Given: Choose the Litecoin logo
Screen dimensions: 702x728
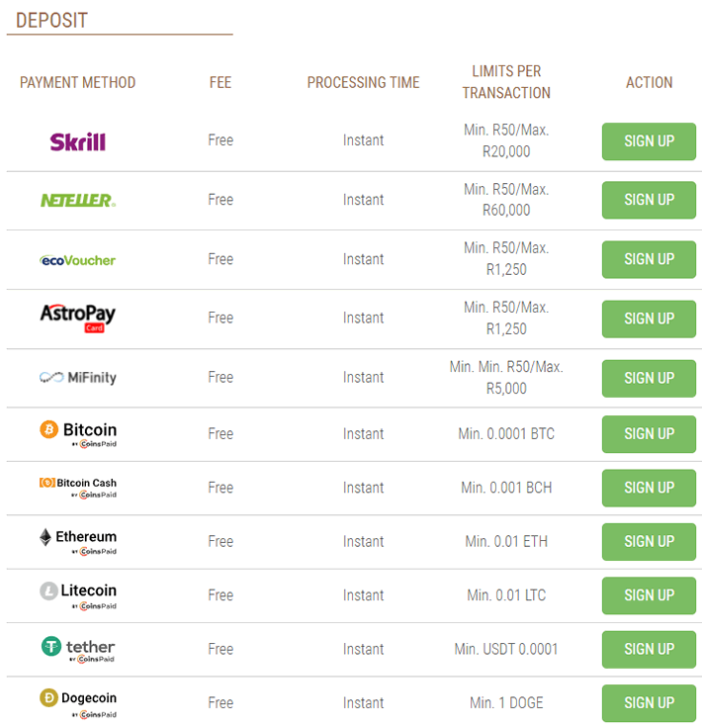Looking at the screenshot, I should (x=78, y=595).
